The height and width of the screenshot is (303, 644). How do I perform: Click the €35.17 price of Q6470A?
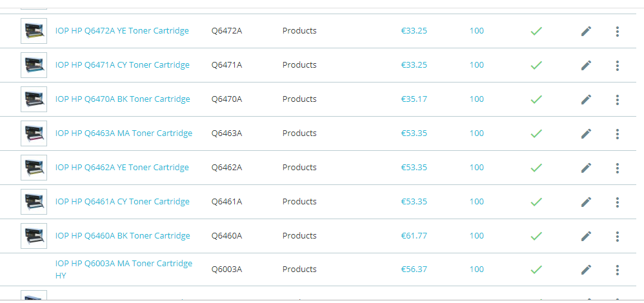click(414, 99)
